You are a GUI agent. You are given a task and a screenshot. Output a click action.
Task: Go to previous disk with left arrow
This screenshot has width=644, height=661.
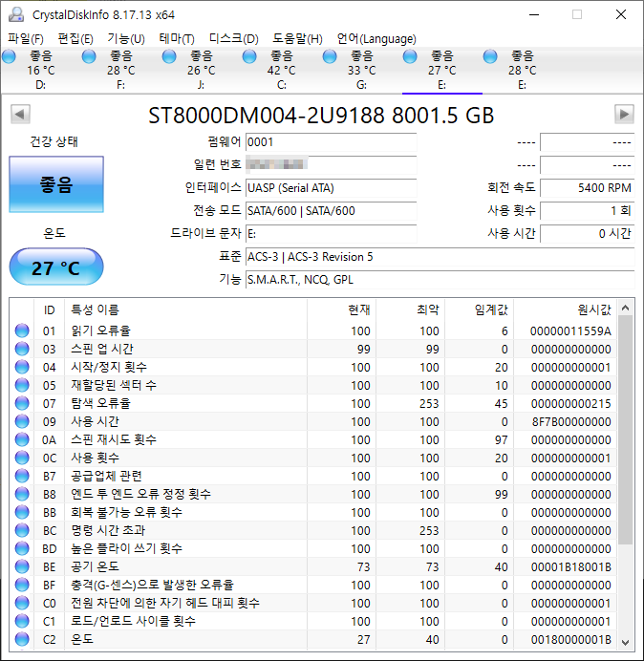pyautogui.click(x=20, y=114)
